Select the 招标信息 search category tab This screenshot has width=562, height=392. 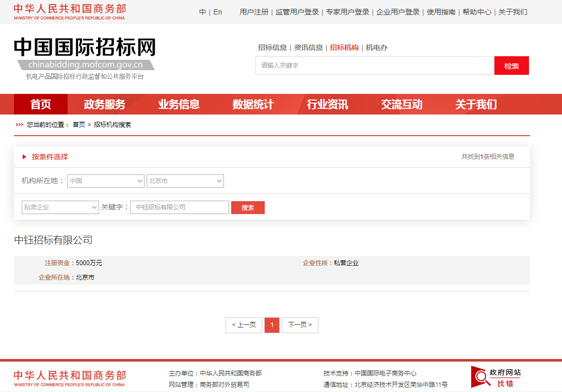[x=272, y=47]
